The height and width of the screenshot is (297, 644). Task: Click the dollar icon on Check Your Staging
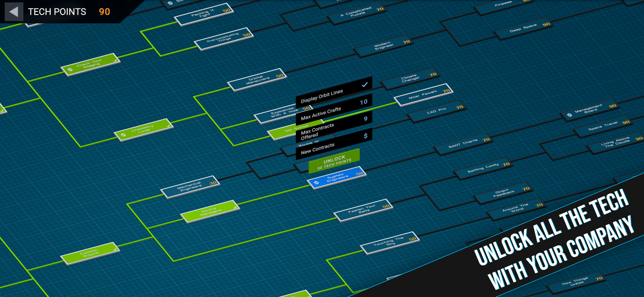(x=70, y=70)
